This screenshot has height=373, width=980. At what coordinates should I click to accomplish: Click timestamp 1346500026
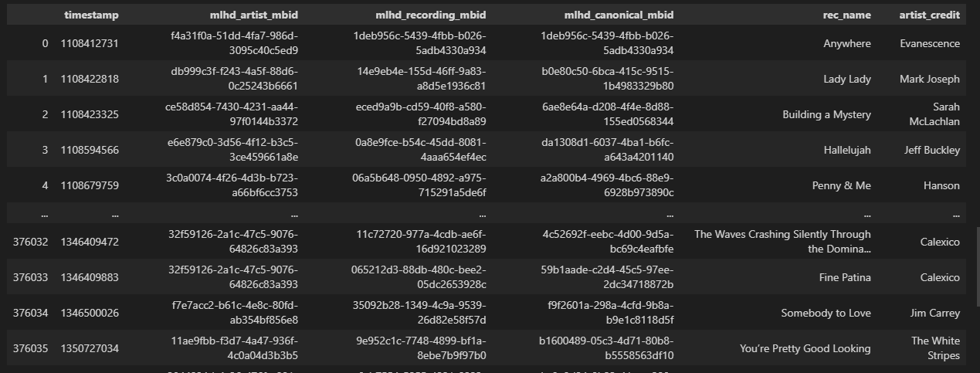pyautogui.click(x=90, y=313)
